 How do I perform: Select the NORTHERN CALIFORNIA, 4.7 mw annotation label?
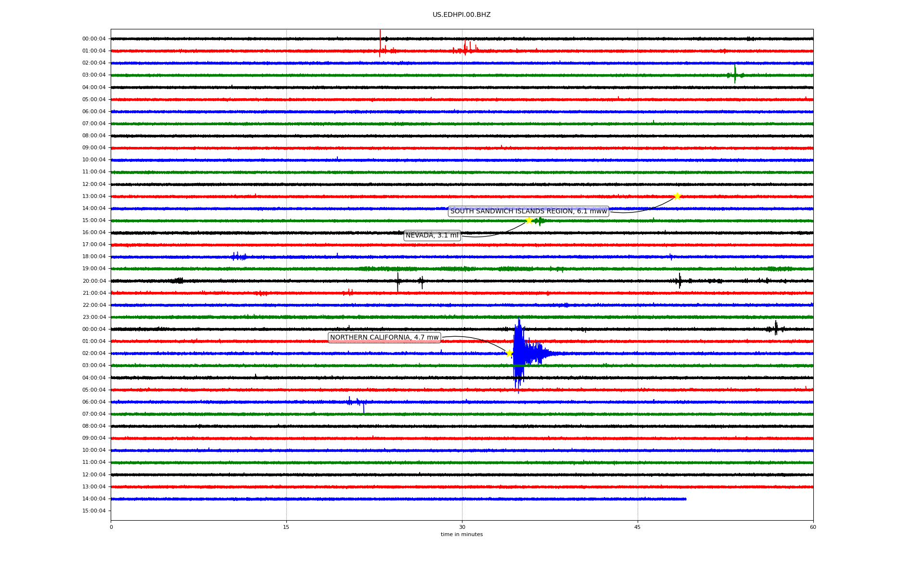pos(385,338)
